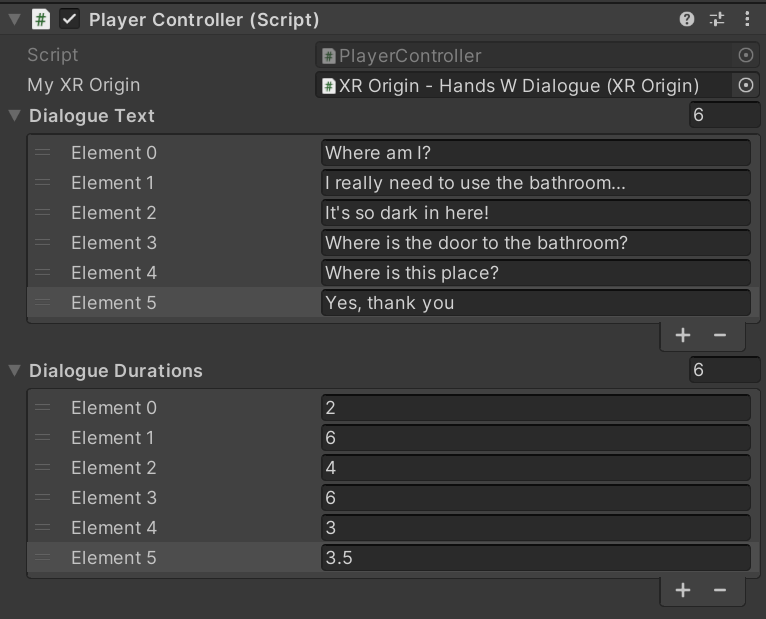This screenshot has width=766, height=619.
Task: Click the Dialogue Text array size field
Action: point(724,115)
